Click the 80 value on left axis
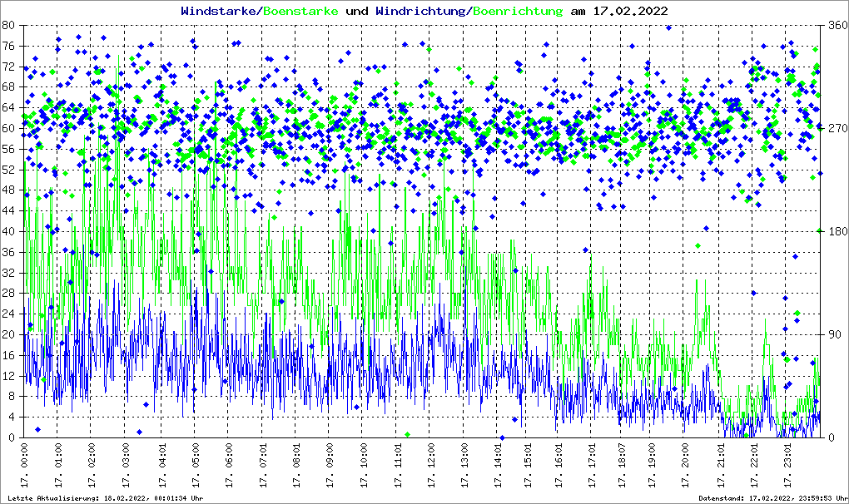This screenshot has width=849, height=504. pos(7,25)
